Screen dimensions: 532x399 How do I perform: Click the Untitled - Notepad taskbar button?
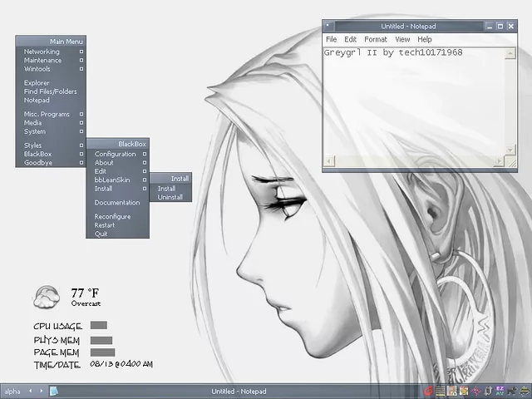coord(235,391)
